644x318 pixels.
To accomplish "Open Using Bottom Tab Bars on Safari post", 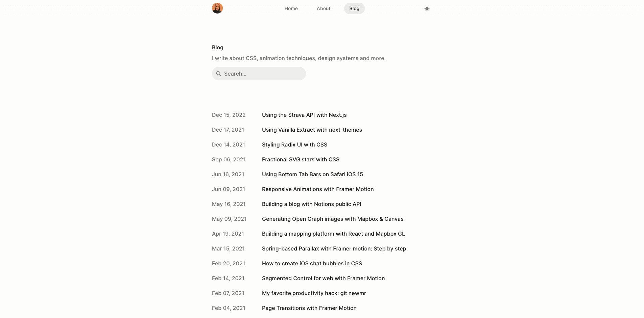I will pyautogui.click(x=312, y=174).
